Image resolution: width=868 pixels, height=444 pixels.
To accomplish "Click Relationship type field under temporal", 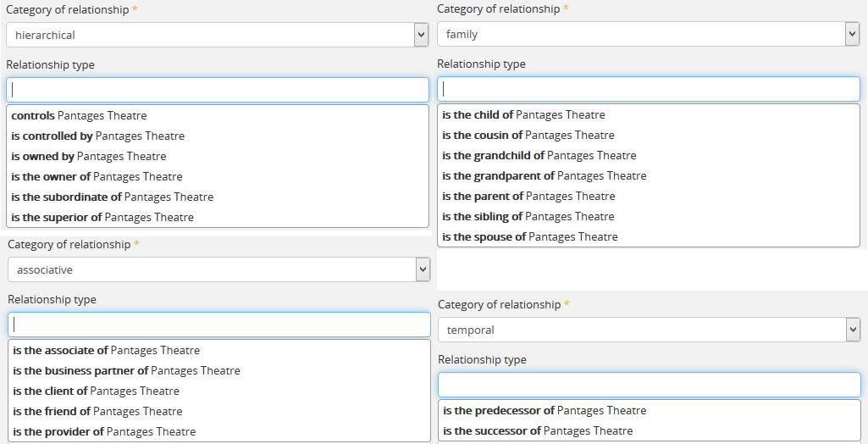I will (649, 385).
